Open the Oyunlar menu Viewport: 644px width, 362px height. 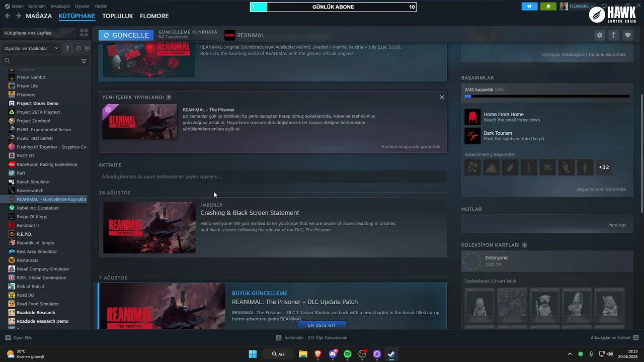pyautogui.click(x=83, y=6)
